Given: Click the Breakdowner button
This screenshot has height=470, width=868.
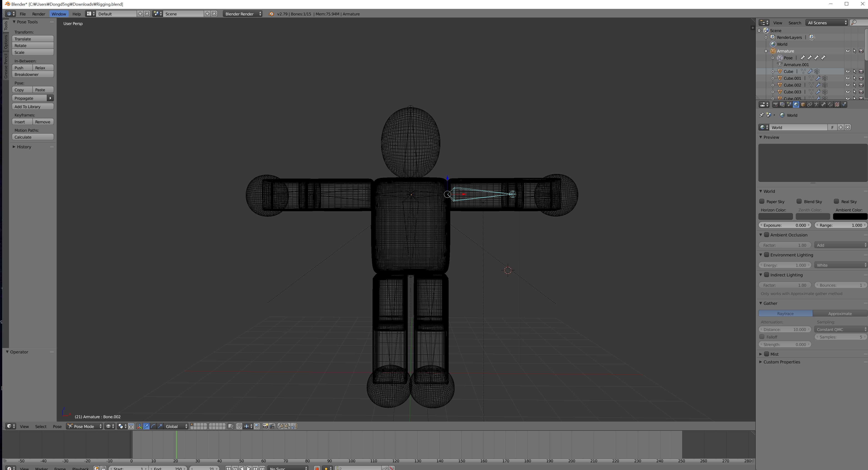Looking at the screenshot, I should pos(33,75).
